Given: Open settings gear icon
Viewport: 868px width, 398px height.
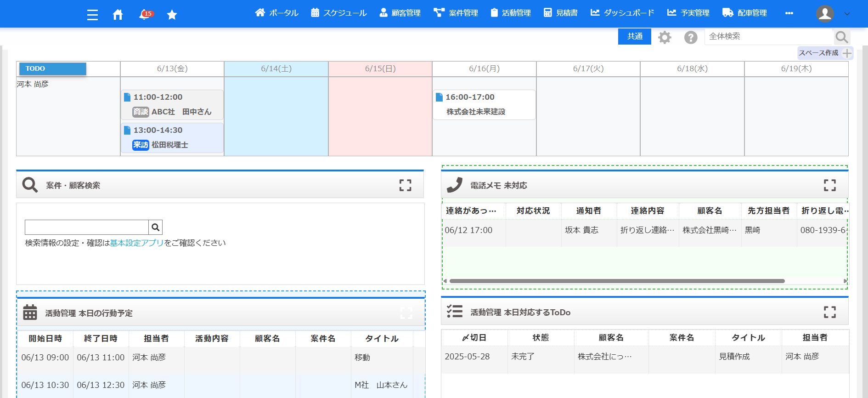Looking at the screenshot, I should 665,37.
